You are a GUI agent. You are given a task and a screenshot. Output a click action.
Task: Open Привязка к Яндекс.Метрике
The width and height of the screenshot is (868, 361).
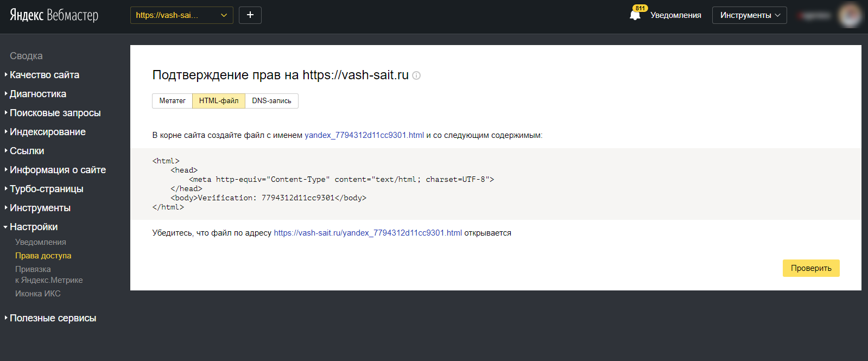pos(49,275)
